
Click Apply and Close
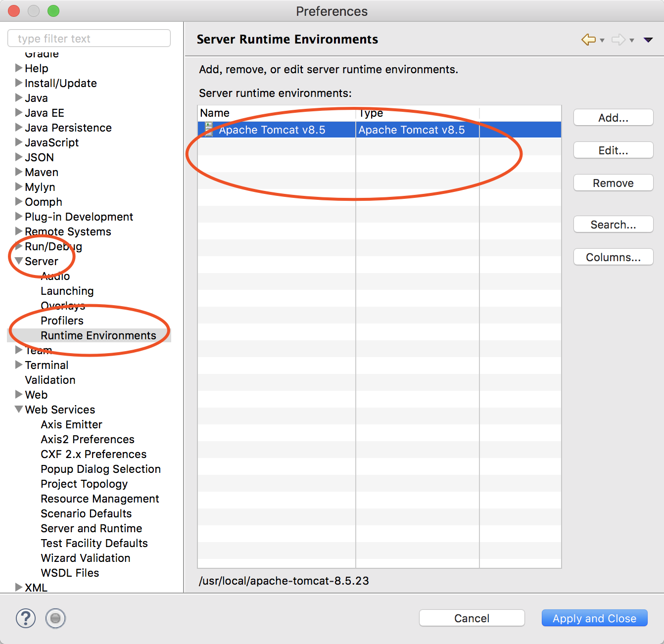[x=595, y=618]
